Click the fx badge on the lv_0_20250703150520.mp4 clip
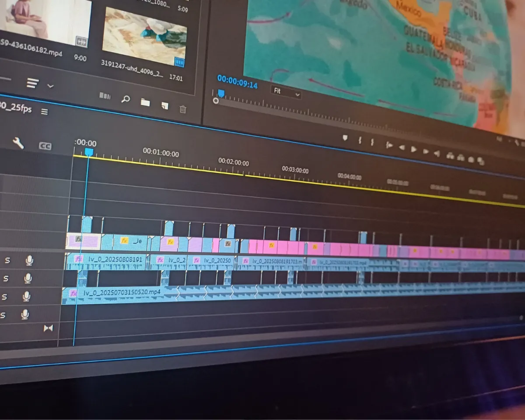The height and width of the screenshot is (420, 525). (73, 293)
